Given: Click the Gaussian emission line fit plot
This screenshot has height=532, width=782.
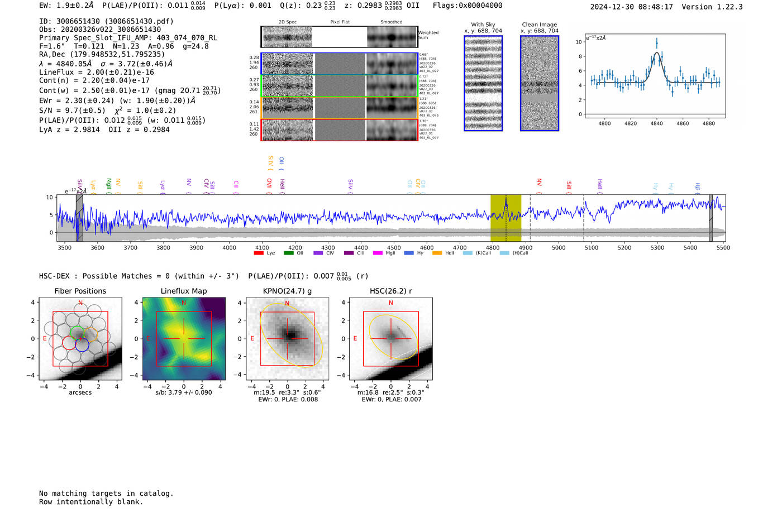Looking at the screenshot, I should 655,76.
